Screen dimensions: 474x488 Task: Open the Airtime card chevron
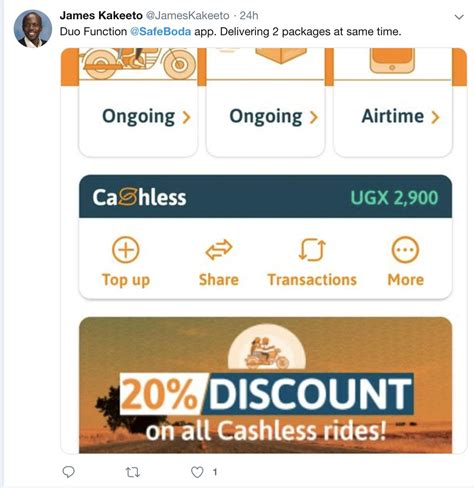(435, 117)
